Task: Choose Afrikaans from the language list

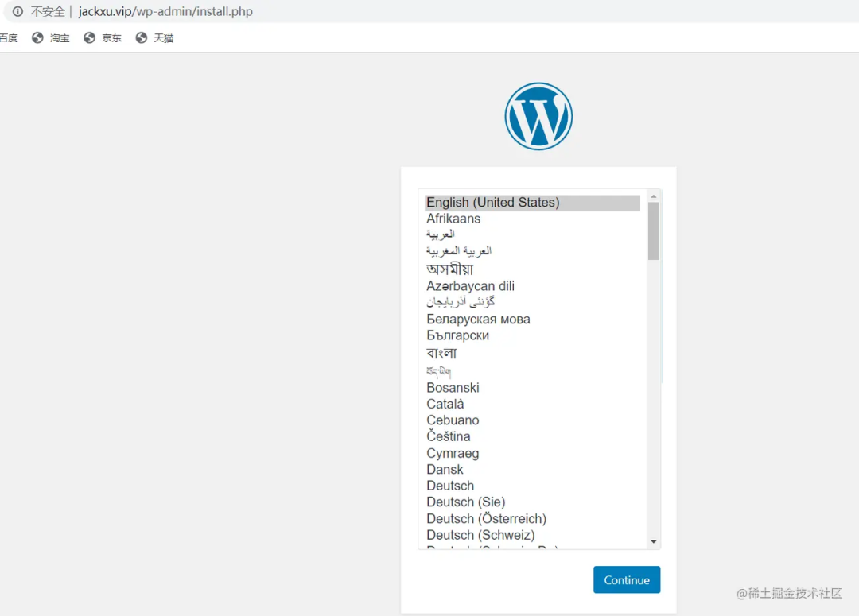Action: [453, 219]
